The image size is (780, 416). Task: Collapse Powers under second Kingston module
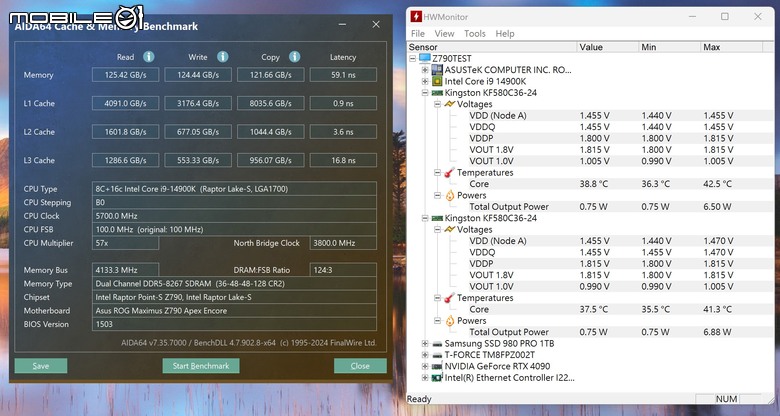(437, 321)
